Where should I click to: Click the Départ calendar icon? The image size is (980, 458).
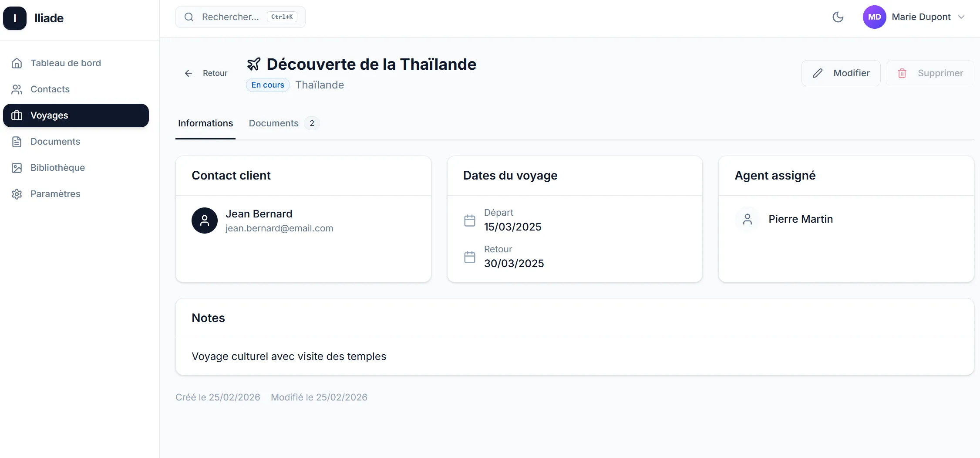point(470,221)
